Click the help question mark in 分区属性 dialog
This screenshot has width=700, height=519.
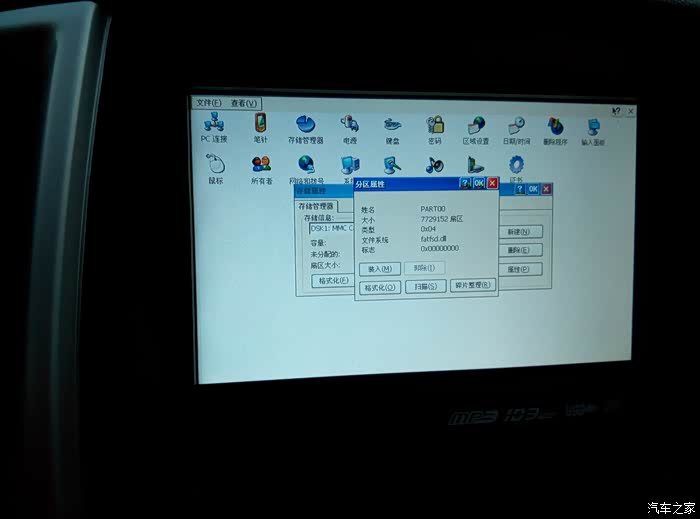(x=465, y=183)
